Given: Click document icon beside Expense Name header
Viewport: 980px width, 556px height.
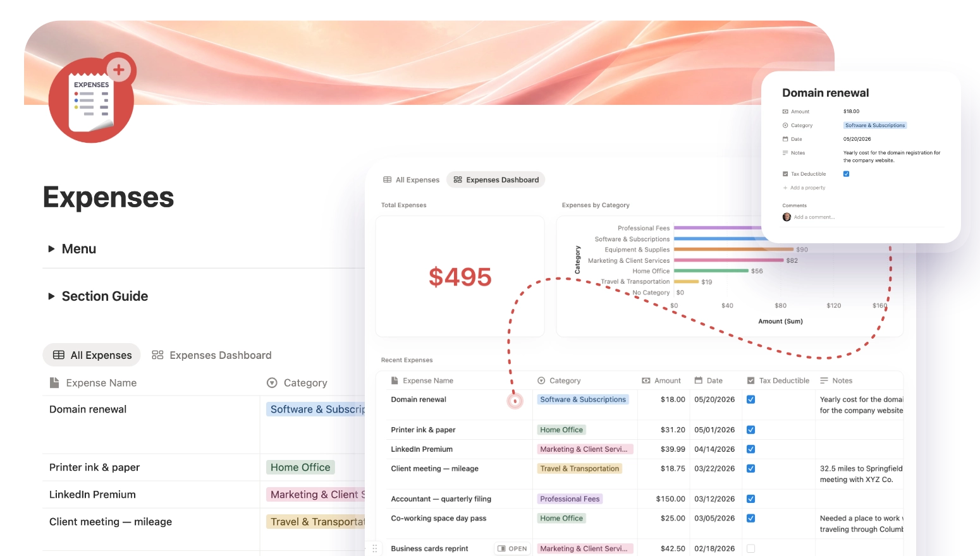Looking at the screenshot, I should point(54,383).
